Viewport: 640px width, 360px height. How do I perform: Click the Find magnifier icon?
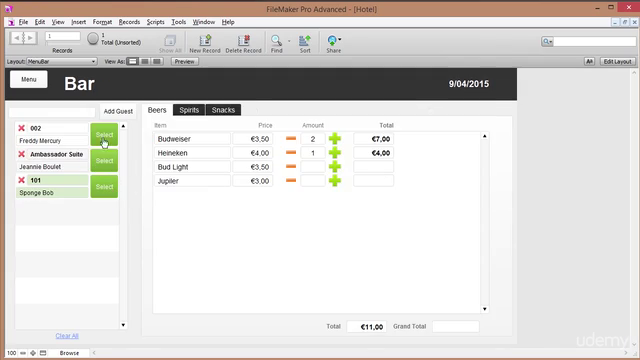point(276,40)
